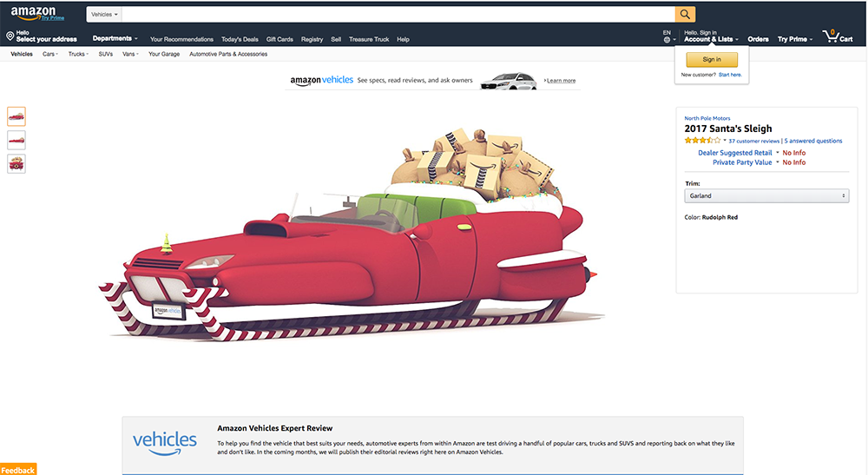Open Treasure Truck page
868x475 pixels.
coord(369,39)
